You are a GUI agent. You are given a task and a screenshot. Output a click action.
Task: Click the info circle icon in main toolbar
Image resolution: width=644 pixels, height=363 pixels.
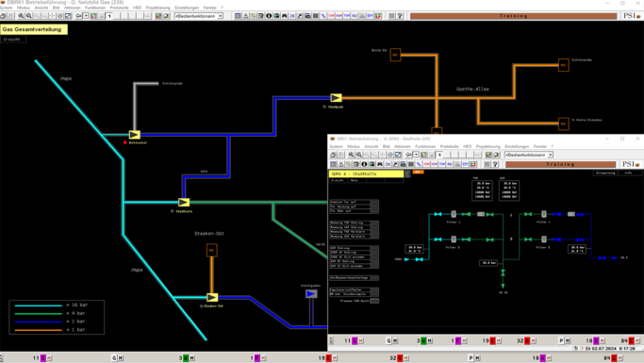pyautogui.click(x=269, y=16)
